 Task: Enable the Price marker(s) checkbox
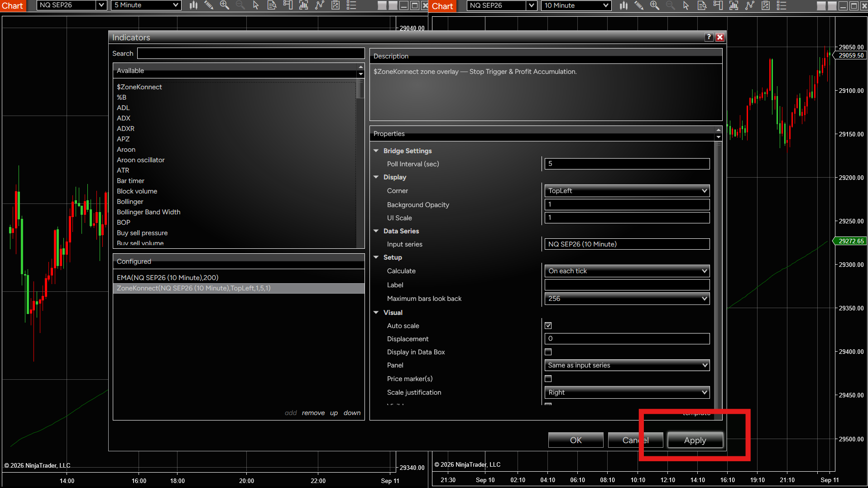tap(548, 379)
